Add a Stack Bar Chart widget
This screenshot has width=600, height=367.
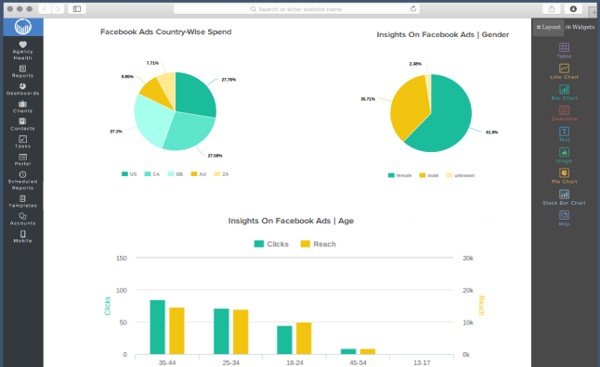pos(564,197)
